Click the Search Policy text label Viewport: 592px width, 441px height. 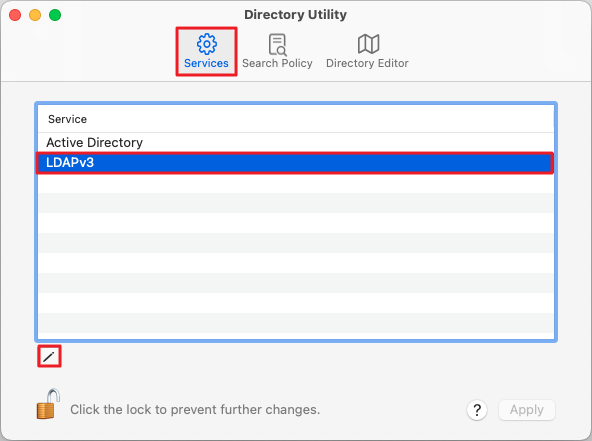[277, 63]
